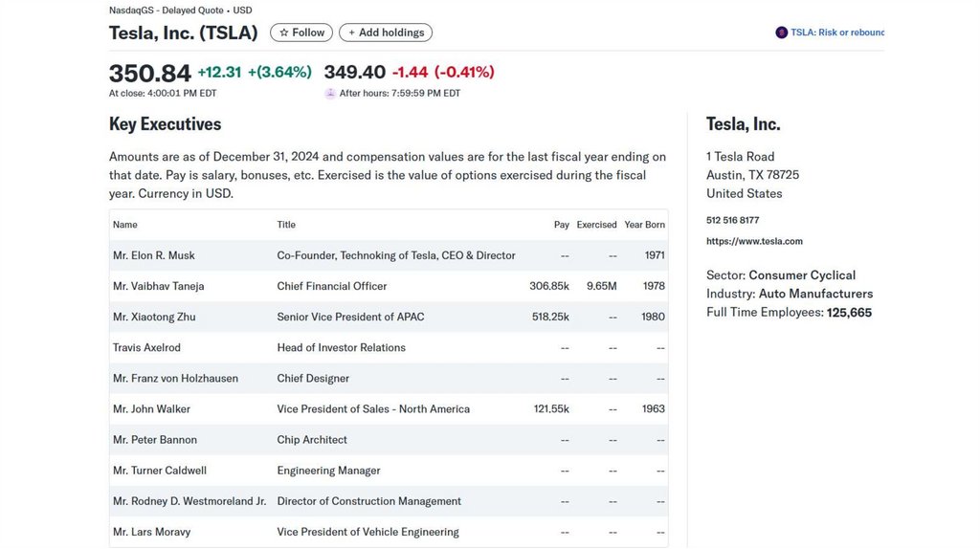Visit the https://www.tesla.com website link
The image size is (980, 549).
click(754, 242)
